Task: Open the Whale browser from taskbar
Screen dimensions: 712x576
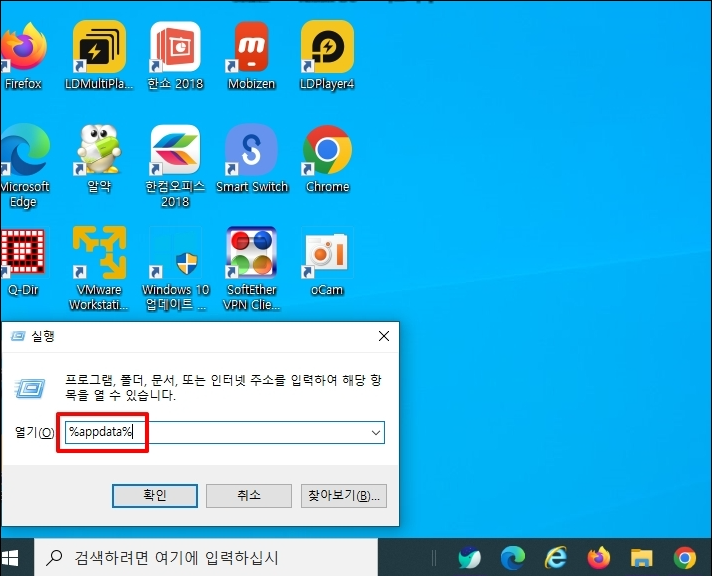Action: (470, 558)
